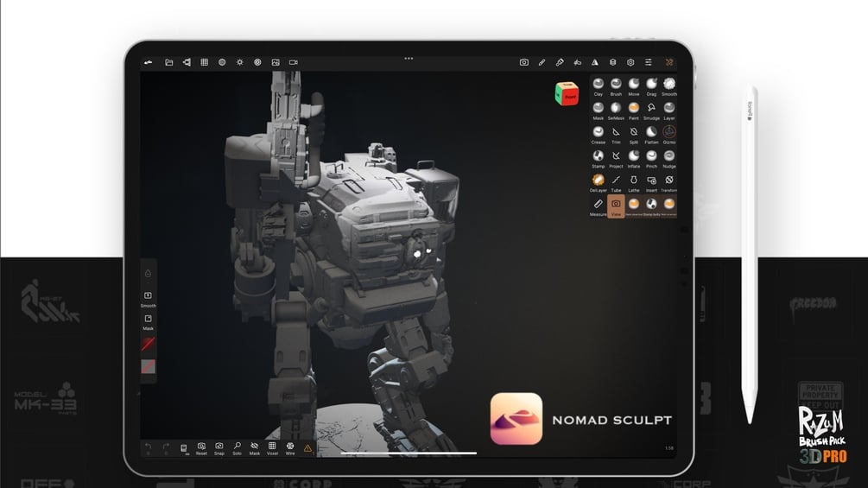Open the Symmetry triangle menu

[594, 62]
